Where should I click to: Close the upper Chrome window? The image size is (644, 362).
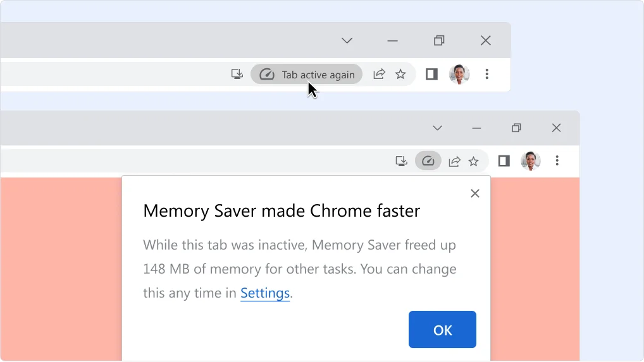pos(486,40)
